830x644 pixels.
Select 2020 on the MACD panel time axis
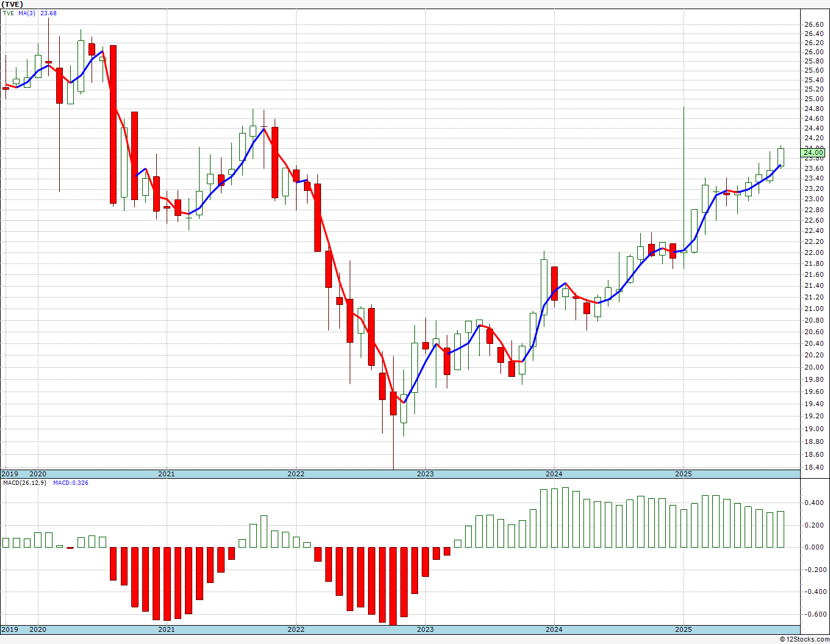pyautogui.click(x=38, y=629)
